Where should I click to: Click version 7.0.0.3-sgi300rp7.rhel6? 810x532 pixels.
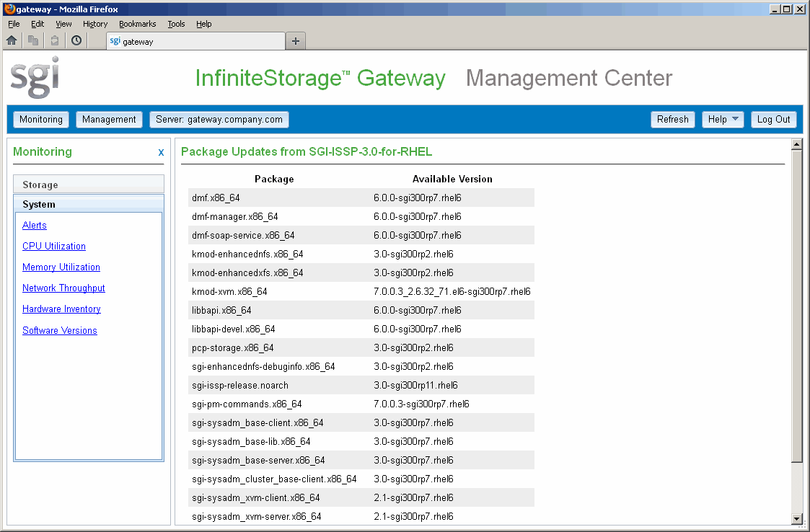pos(421,404)
